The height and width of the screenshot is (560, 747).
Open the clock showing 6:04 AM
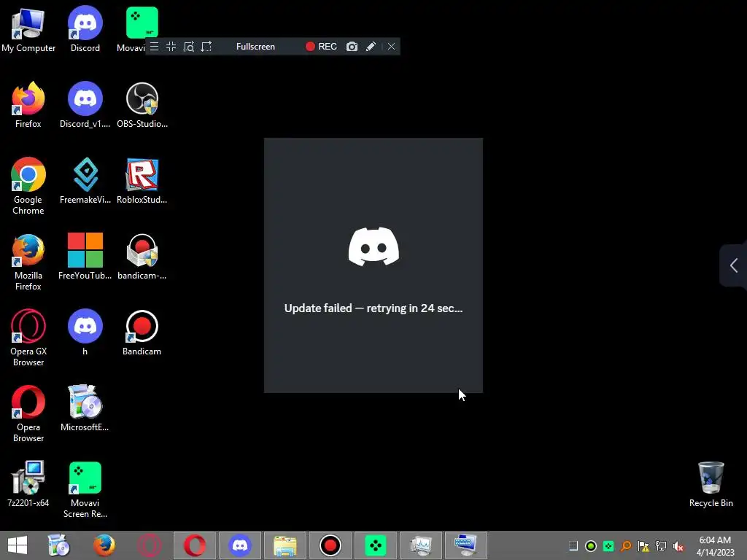715,545
